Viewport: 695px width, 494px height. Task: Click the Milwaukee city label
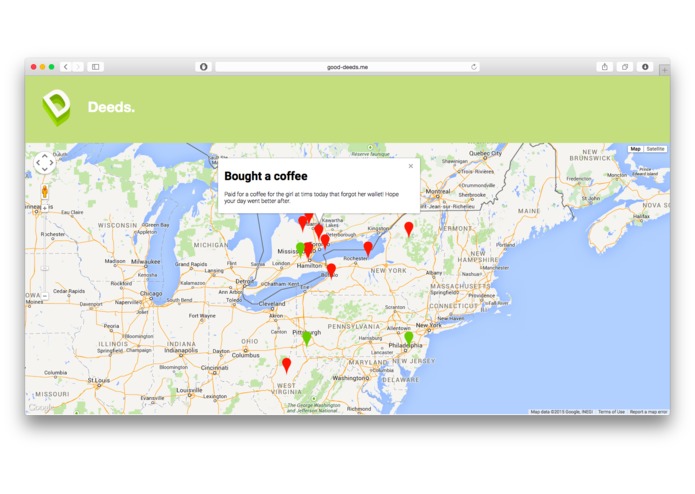pyautogui.click(x=145, y=261)
